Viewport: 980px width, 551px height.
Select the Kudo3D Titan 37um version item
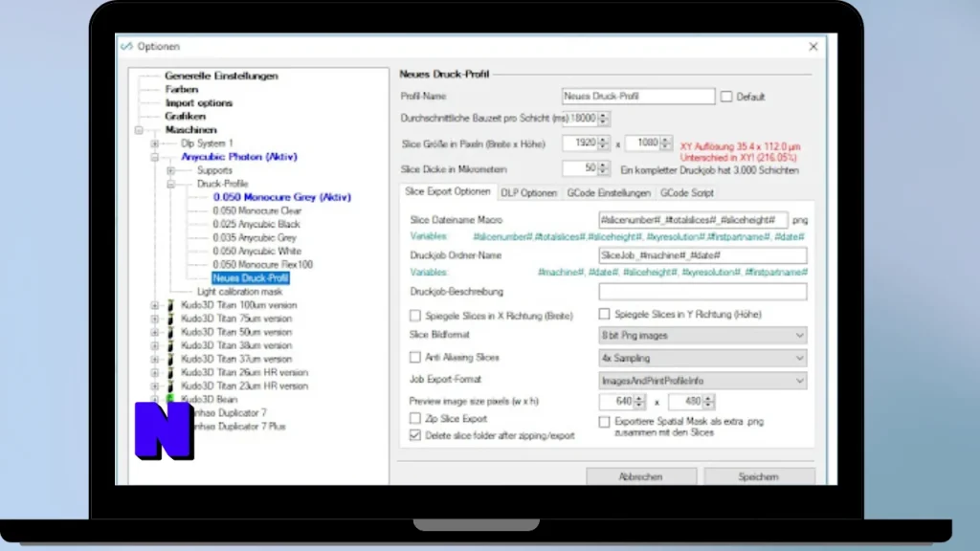[236, 360]
